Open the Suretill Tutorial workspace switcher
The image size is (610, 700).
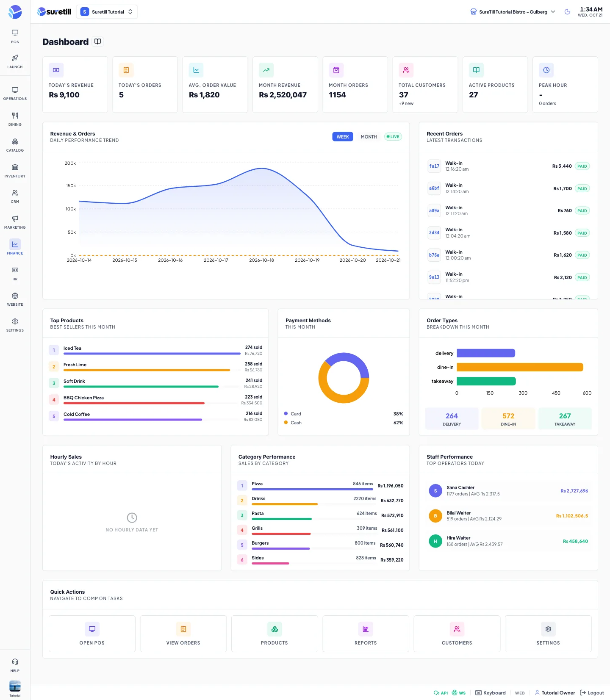point(107,12)
